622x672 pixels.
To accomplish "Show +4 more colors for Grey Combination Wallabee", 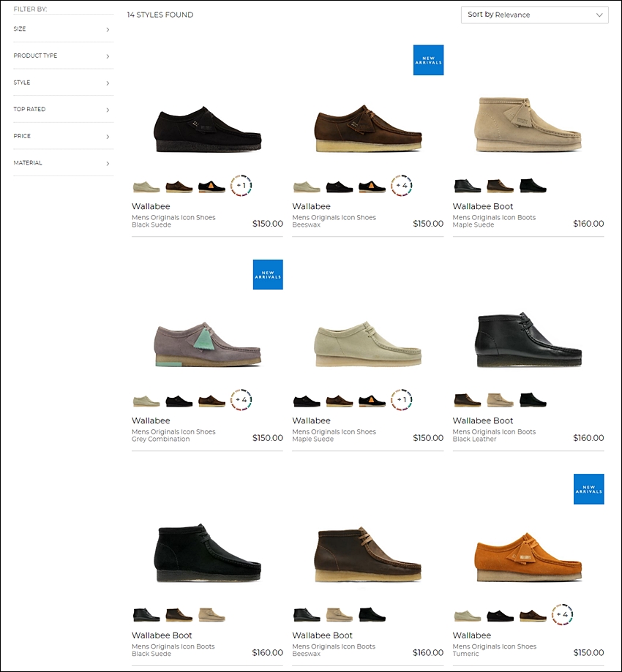I will (x=241, y=400).
